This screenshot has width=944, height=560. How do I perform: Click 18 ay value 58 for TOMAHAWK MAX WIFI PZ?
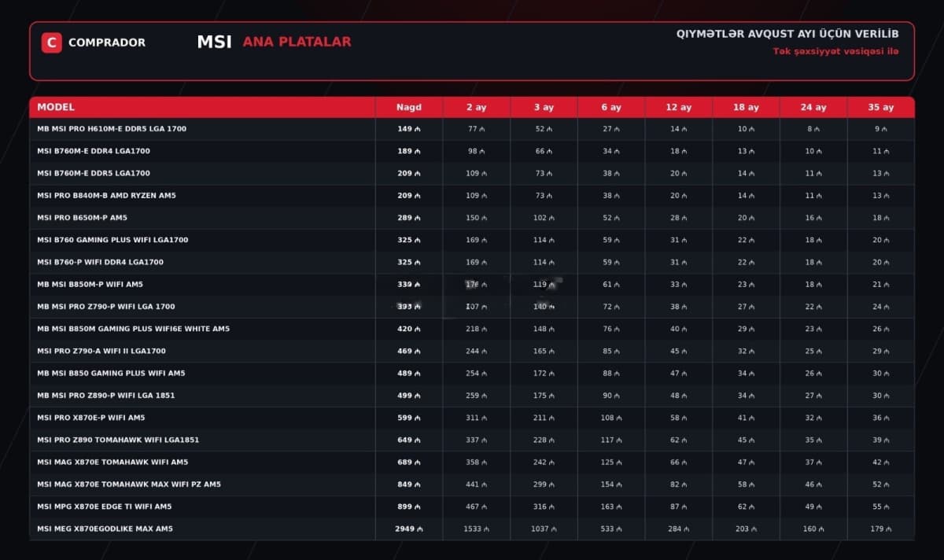746,484
